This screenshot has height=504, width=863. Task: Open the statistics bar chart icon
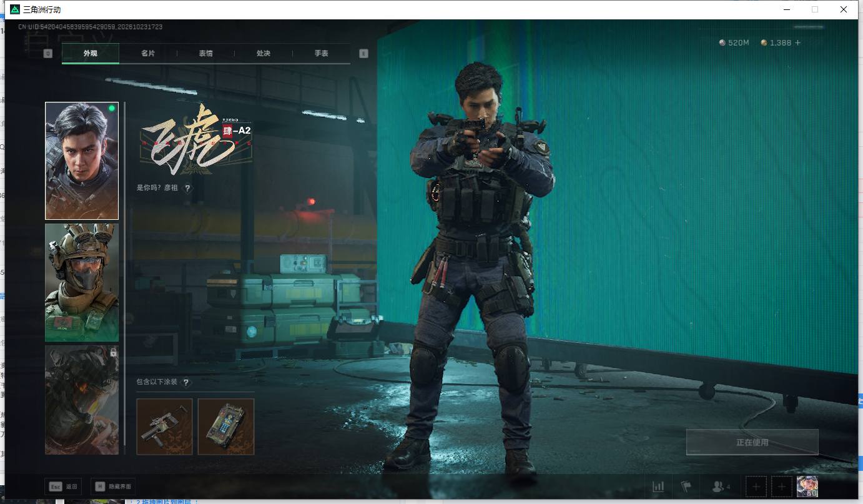(x=658, y=487)
